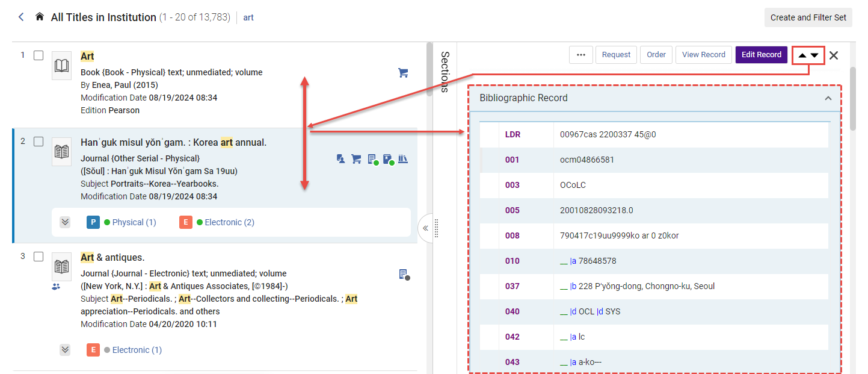Open the Sections side tab
The height and width of the screenshot is (374, 868).
pos(445,72)
